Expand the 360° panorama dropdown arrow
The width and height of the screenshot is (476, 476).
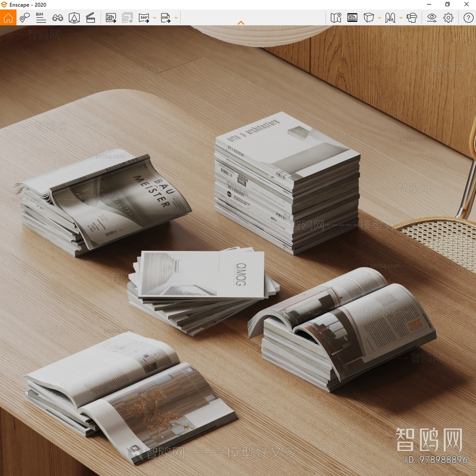coord(154,18)
